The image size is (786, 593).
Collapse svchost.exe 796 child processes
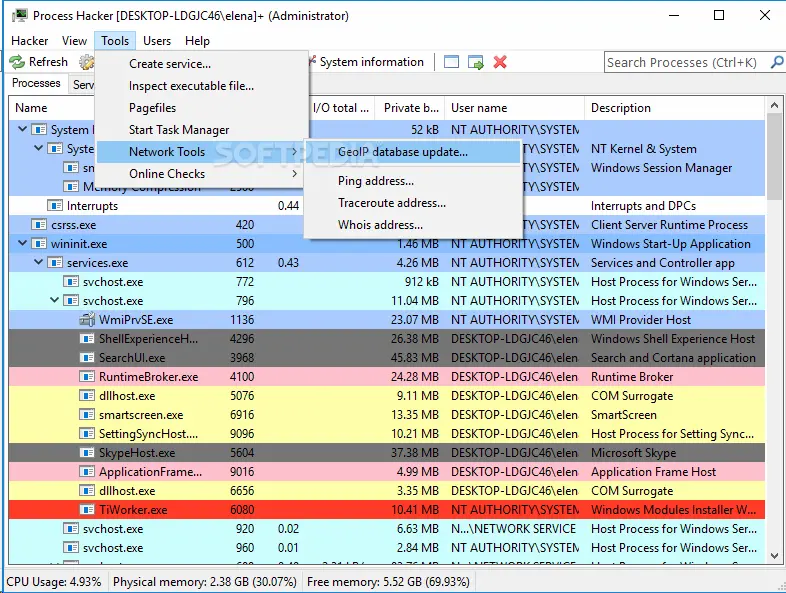(55, 300)
